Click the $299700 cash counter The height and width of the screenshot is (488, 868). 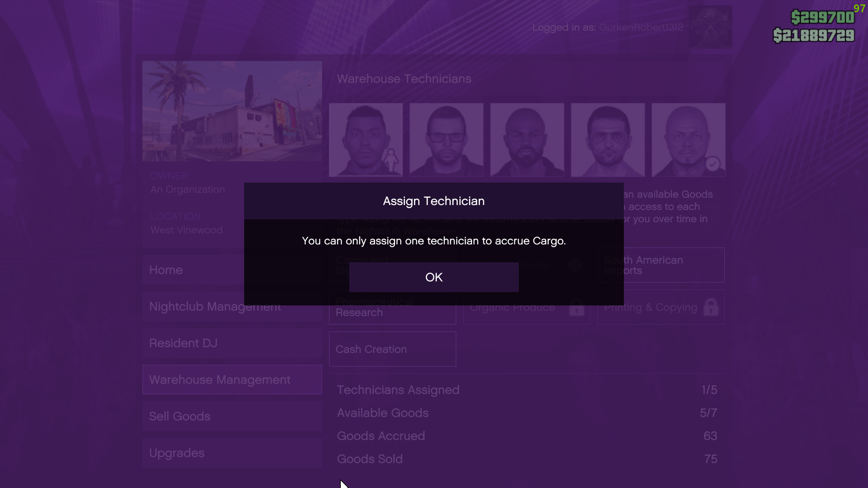coord(823,17)
